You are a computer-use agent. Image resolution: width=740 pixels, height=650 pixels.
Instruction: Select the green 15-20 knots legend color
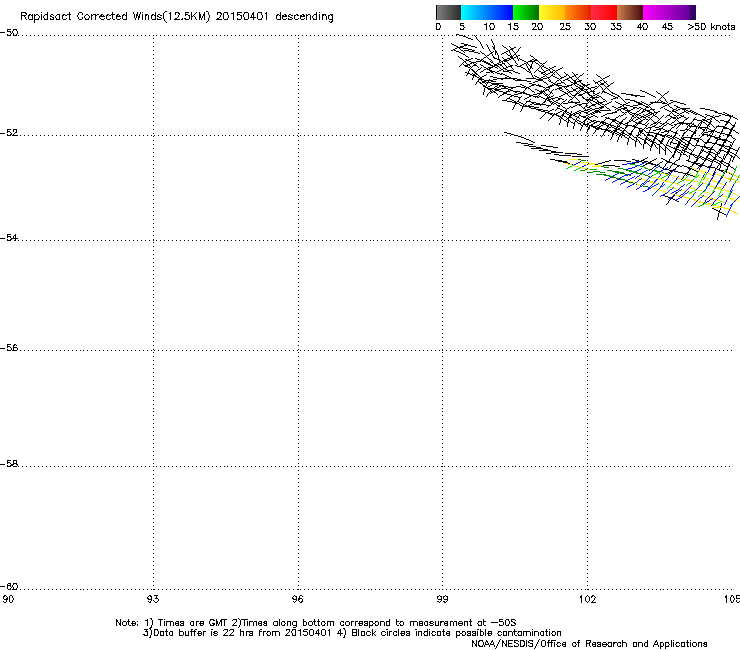click(526, 12)
